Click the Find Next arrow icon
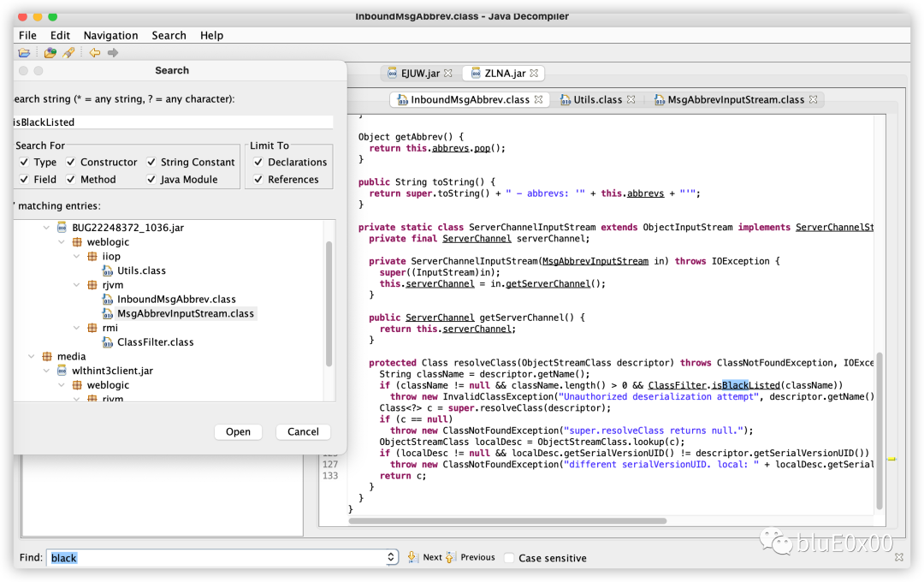 [x=412, y=556]
